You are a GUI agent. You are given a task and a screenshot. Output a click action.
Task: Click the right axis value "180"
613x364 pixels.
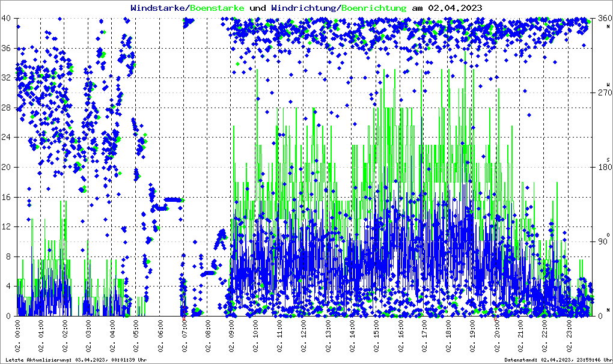pos(605,167)
